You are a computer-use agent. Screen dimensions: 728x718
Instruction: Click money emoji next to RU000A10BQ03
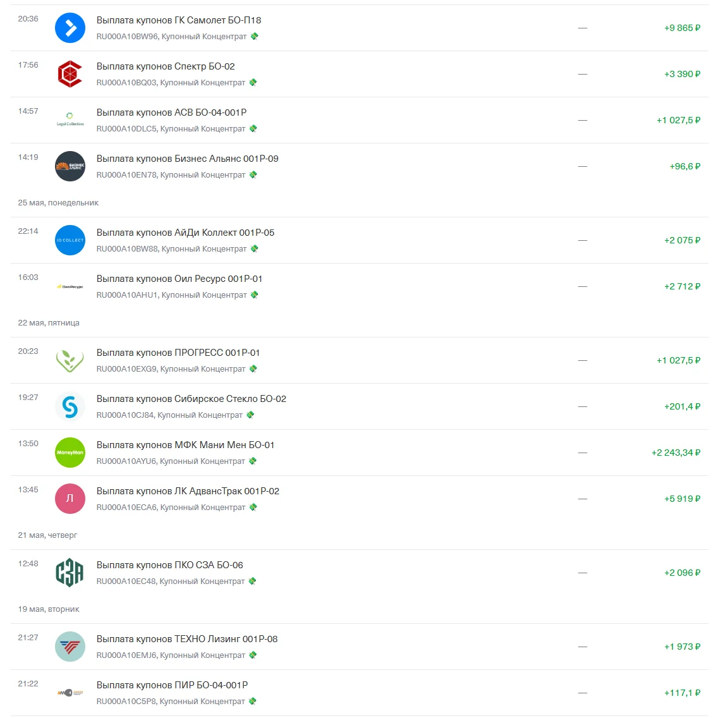253,82
